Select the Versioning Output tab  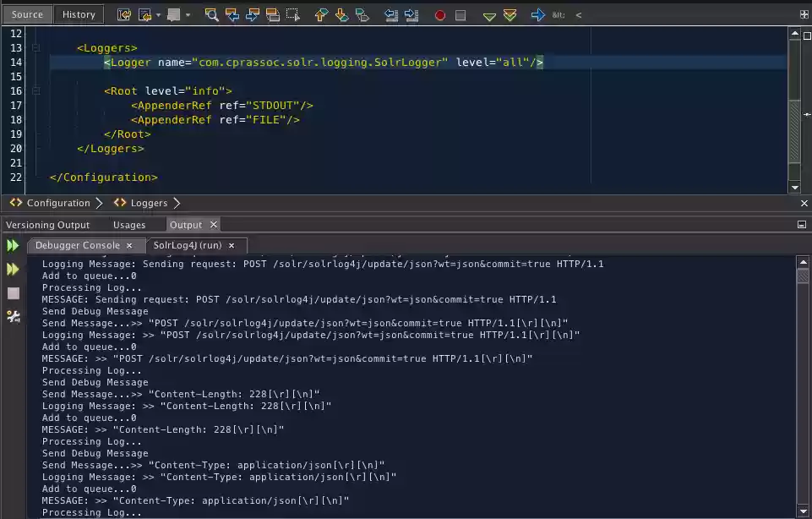pos(48,224)
